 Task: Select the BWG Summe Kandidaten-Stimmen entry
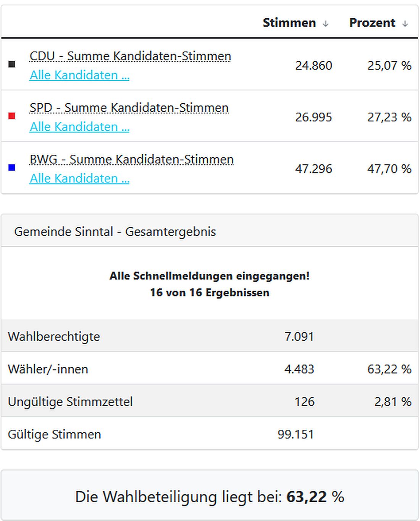click(132, 159)
